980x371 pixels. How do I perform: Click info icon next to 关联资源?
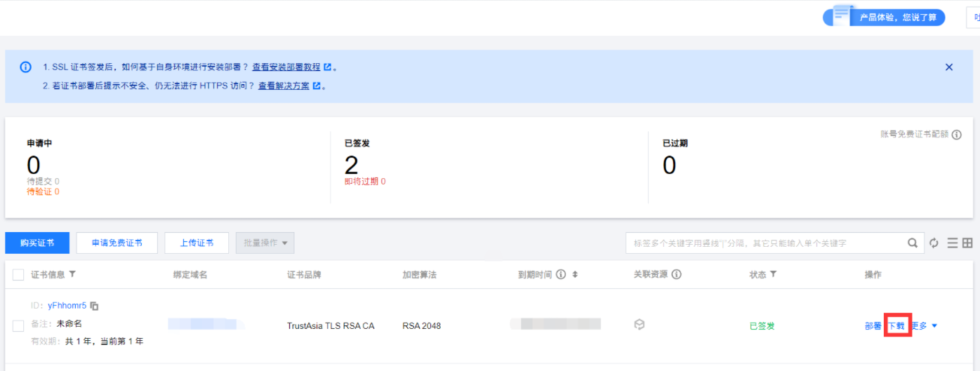(676, 275)
